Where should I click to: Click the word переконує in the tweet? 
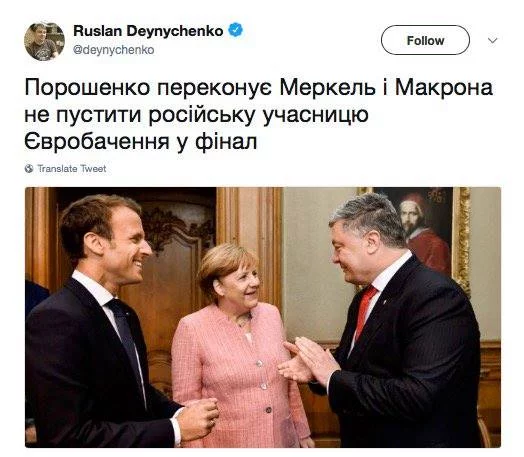[215, 90]
